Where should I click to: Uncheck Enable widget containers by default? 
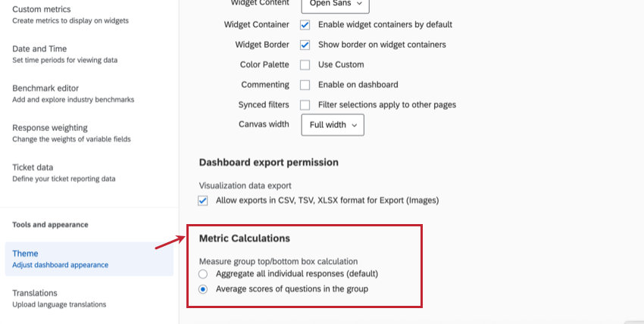pos(305,25)
